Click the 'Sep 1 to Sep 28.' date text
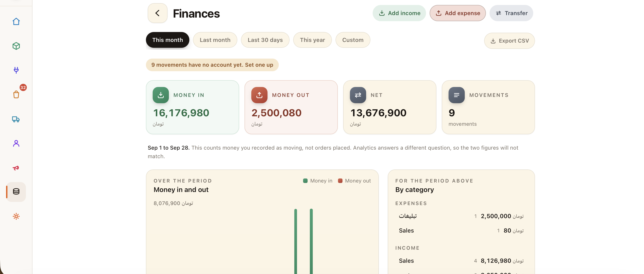 [168, 148]
